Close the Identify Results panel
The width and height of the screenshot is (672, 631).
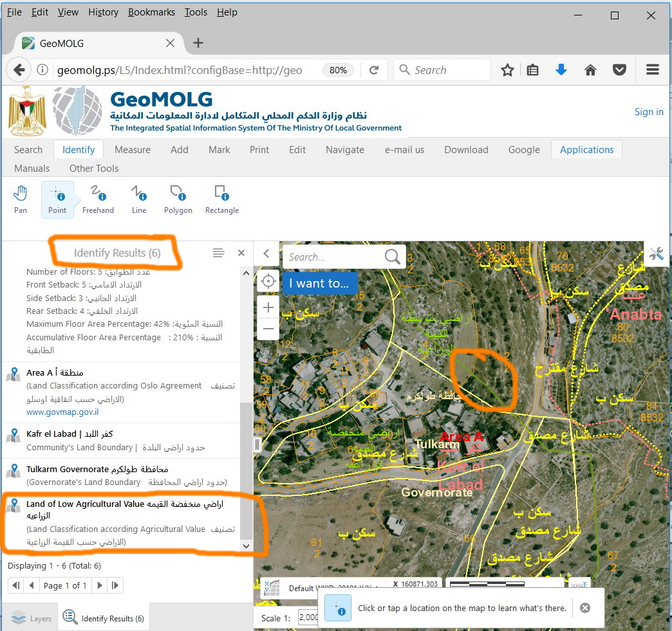click(241, 253)
